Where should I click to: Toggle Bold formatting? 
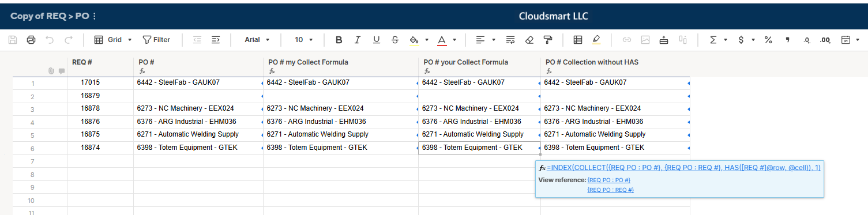click(x=339, y=40)
